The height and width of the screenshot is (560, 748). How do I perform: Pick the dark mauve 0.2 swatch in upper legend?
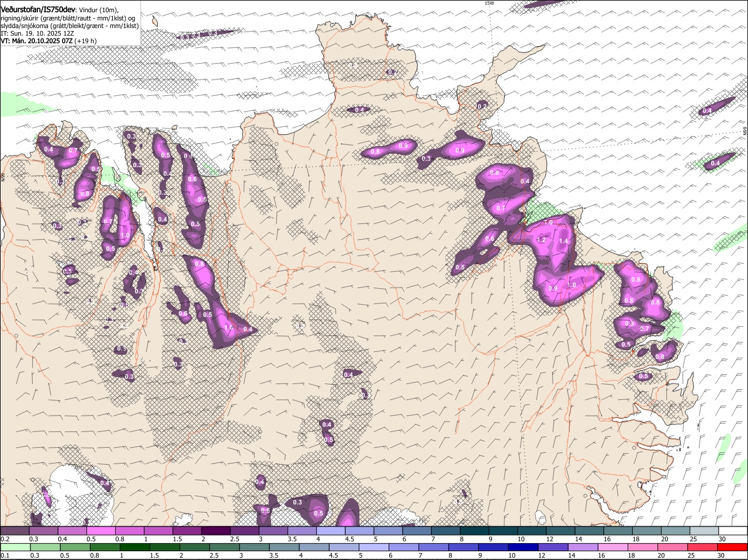[x=15, y=531]
